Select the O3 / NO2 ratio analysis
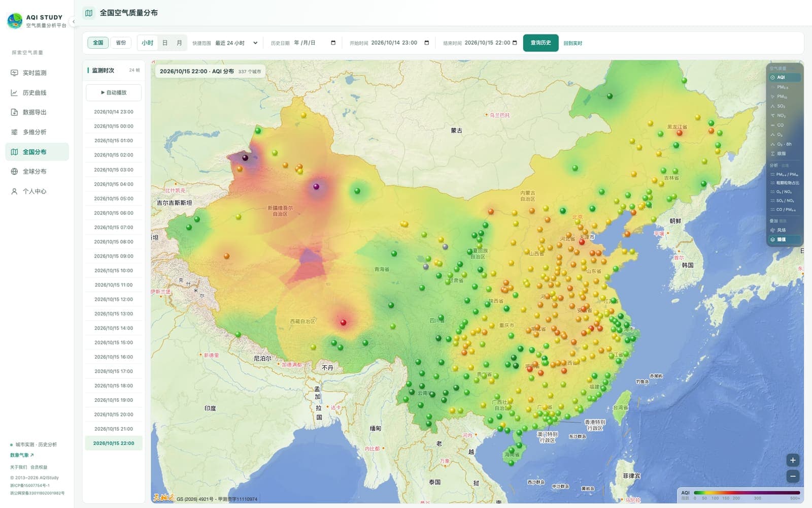 [x=785, y=192]
